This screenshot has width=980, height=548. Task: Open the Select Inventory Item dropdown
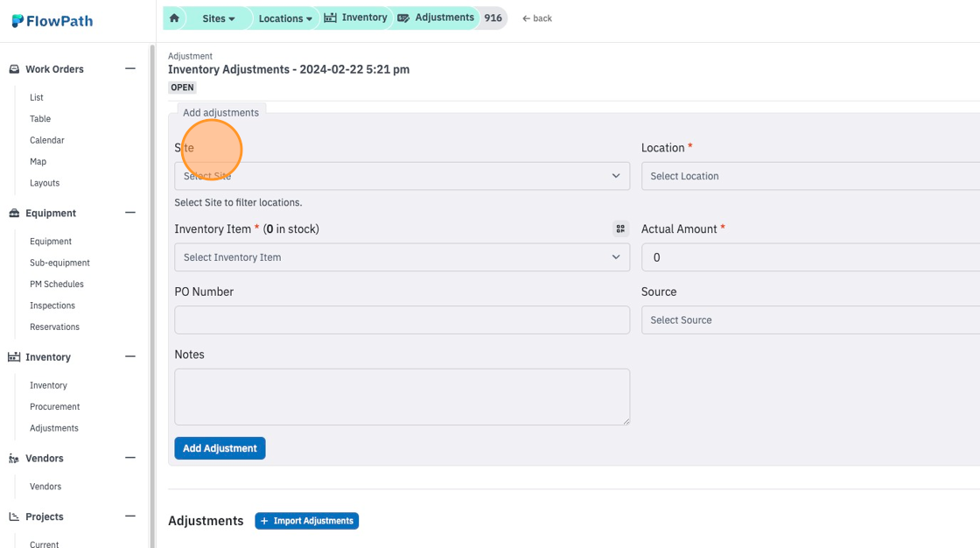pos(402,257)
